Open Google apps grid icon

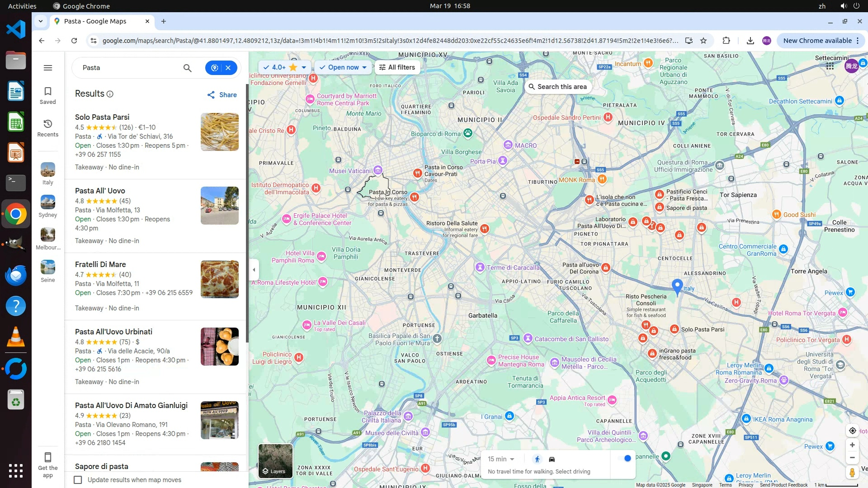tap(830, 66)
